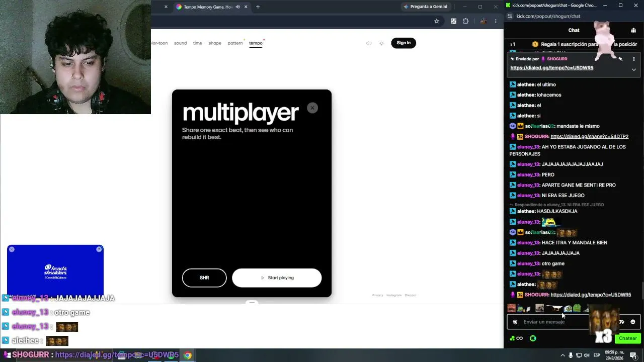The width and height of the screenshot is (644, 362).
Task: Click the chat message input field
Action: [x=555, y=322]
